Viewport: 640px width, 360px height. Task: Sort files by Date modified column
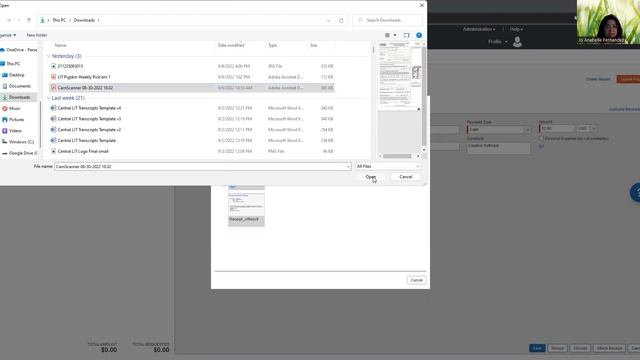(x=231, y=45)
